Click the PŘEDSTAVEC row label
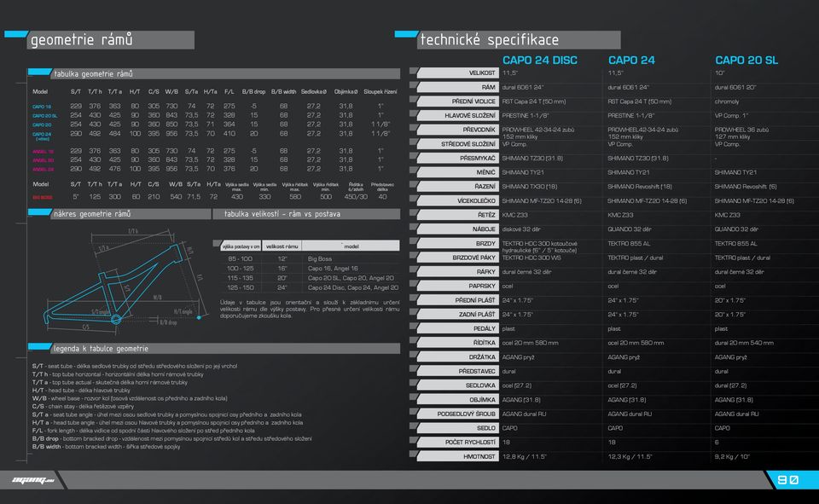819x504 pixels. point(457,371)
